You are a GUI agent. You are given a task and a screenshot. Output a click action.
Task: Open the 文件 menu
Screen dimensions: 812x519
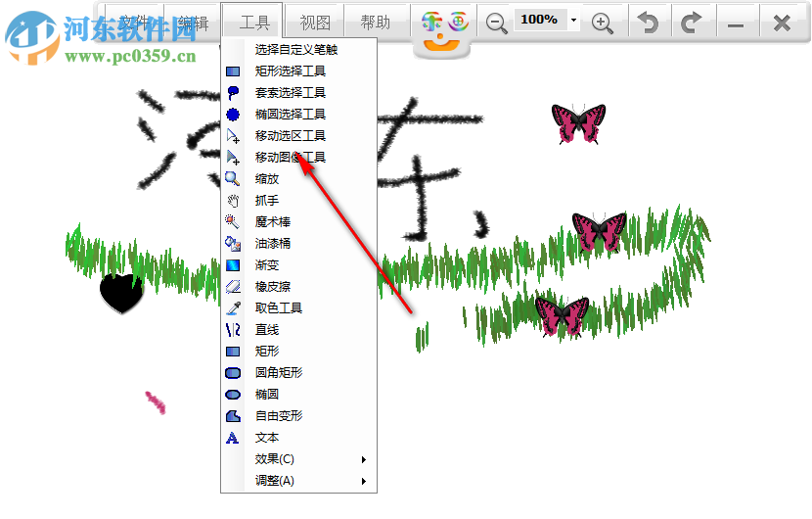[135, 23]
